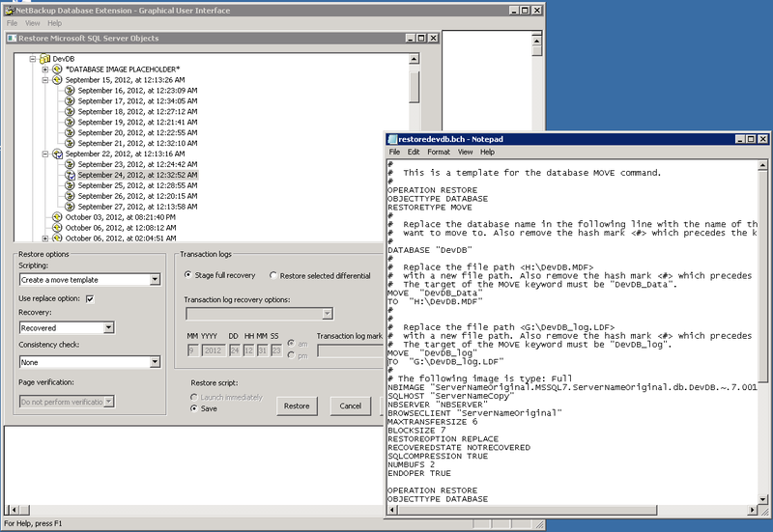Click the September 20, 2012 backup image icon
Screen dimensions: 773x532
70,132
